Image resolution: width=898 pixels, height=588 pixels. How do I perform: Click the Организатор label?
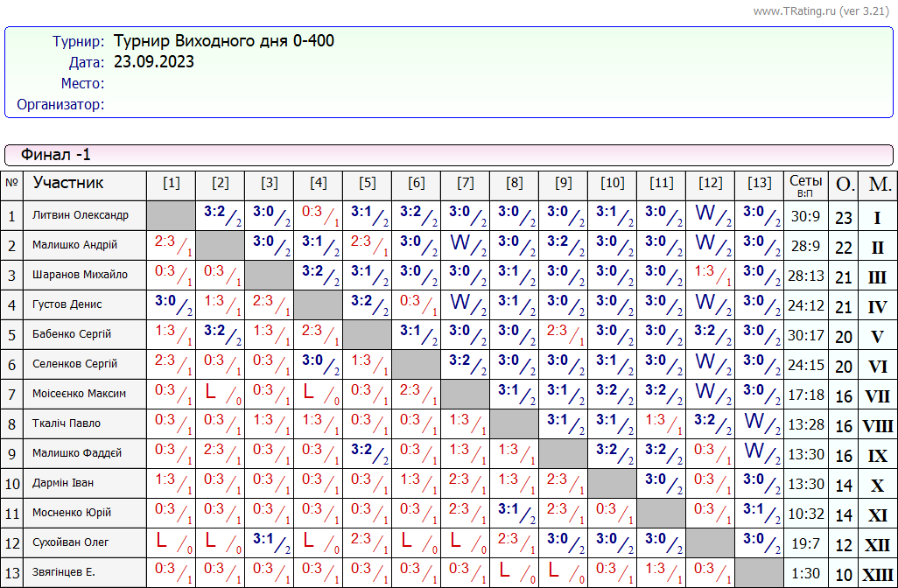pyautogui.click(x=60, y=104)
